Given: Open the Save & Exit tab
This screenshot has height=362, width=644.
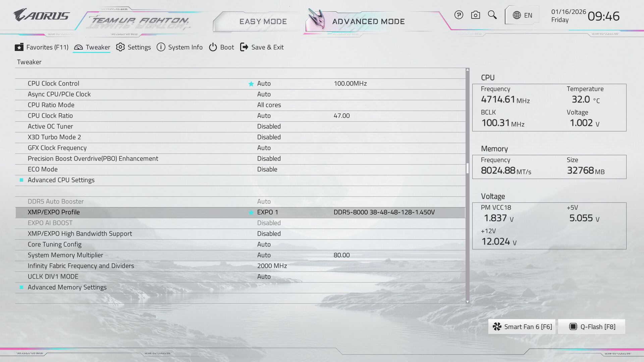Looking at the screenshot, I should pyautogui.click(x=262, y=47).
